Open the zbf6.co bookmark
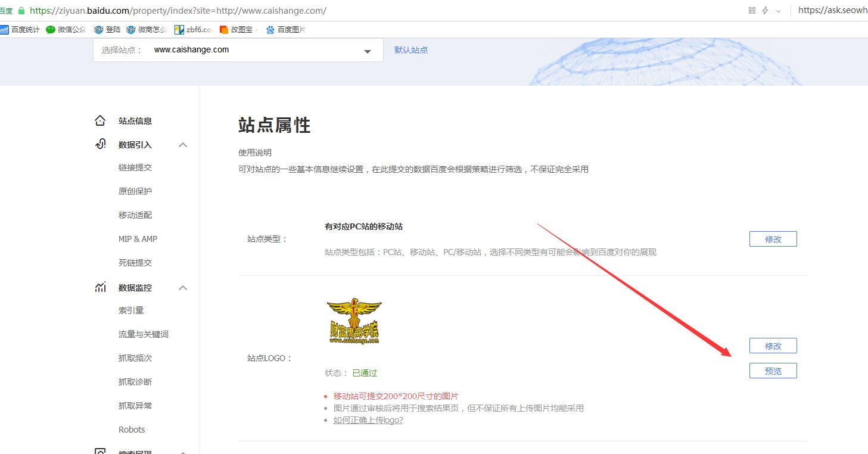The width and height of the screenshot is (868, 454). pos(194,29)
